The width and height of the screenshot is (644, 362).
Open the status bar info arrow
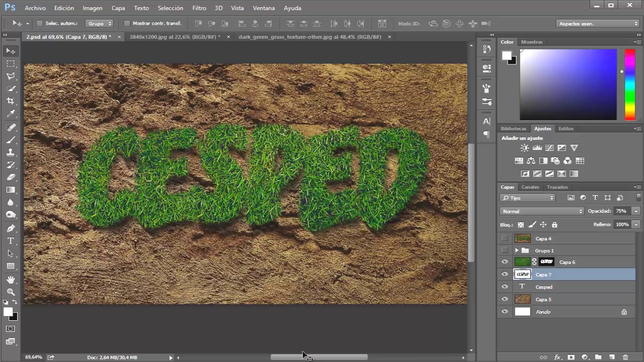tap(171, 357)
